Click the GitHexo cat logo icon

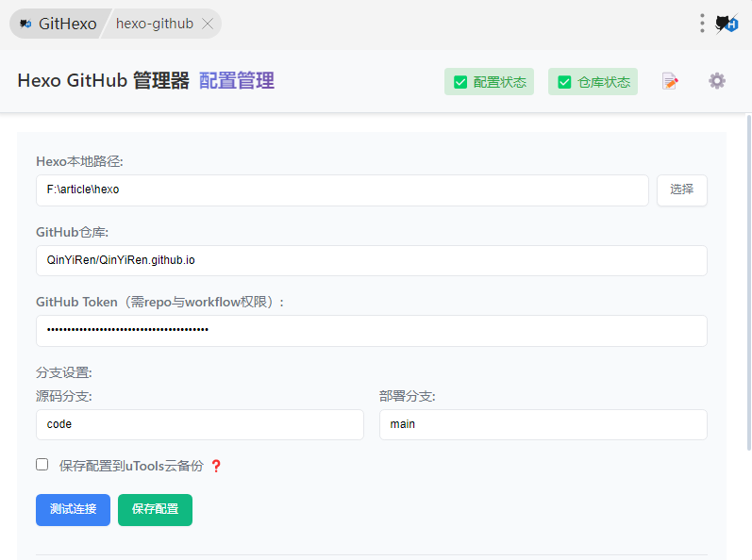25,24
